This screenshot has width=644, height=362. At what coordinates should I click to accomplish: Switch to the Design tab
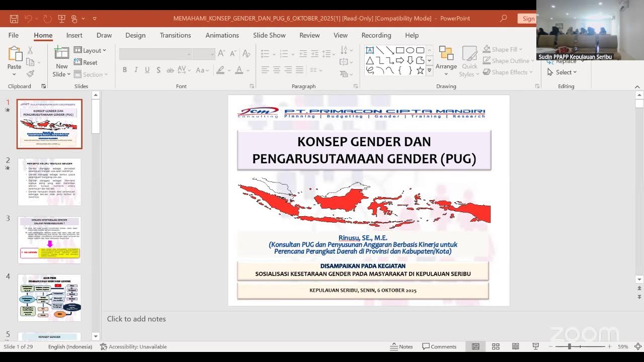(135, 35)
